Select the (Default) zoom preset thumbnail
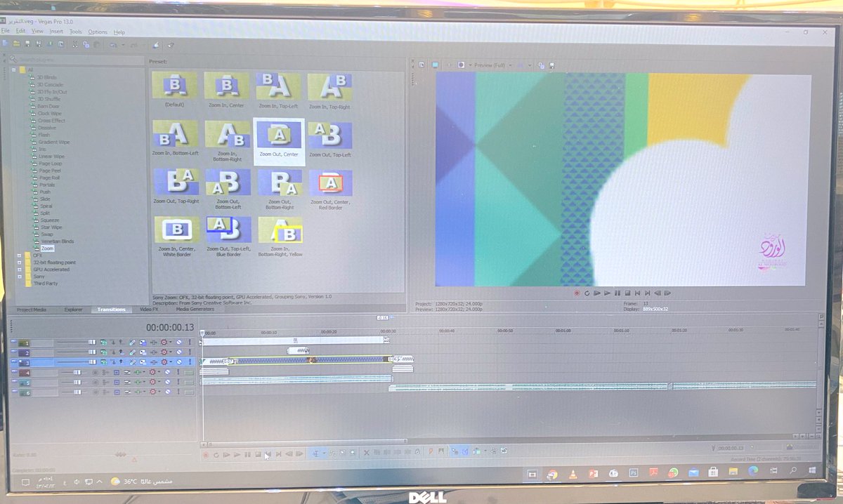 (x=176, y=86)
